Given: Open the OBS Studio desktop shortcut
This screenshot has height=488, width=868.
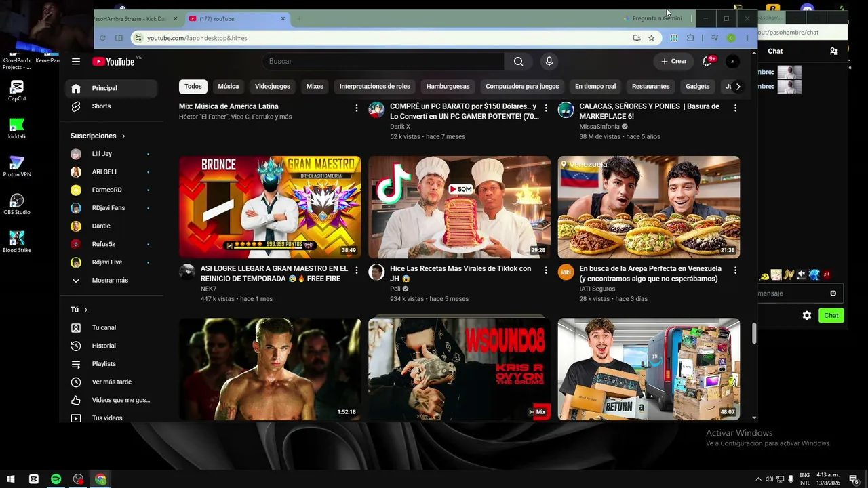Looking at the screenshot, I should click(x=17, y=205).
